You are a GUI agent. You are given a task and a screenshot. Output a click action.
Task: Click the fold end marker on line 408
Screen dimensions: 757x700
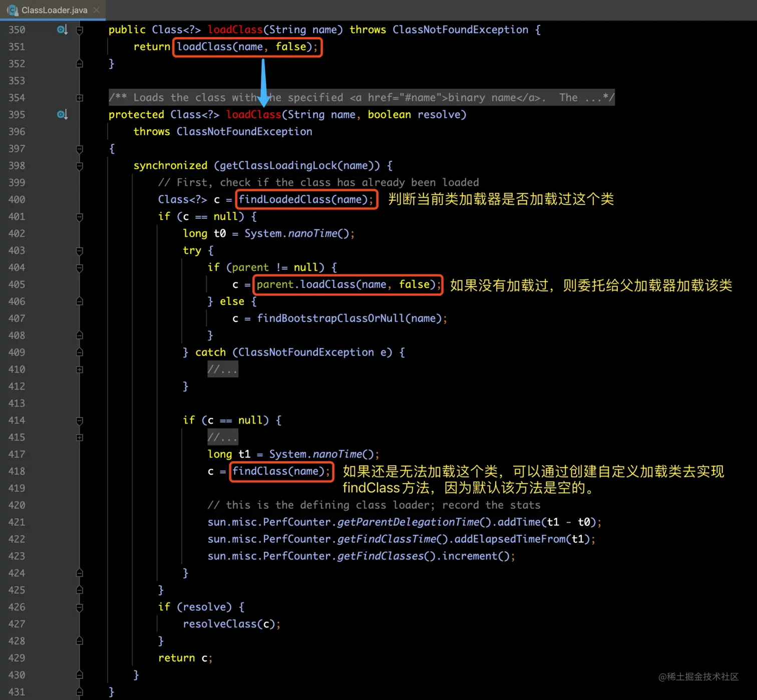point(80,335)
